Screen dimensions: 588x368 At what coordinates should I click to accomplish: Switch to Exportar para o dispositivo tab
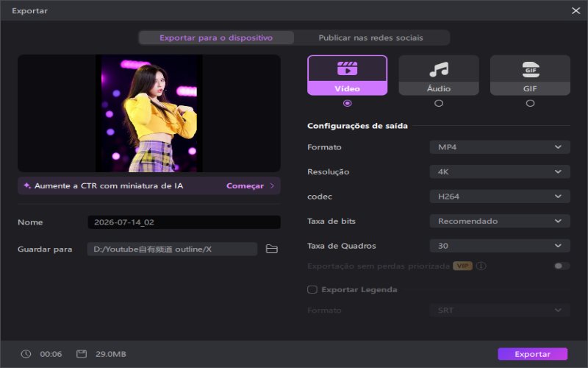(216, 38)
